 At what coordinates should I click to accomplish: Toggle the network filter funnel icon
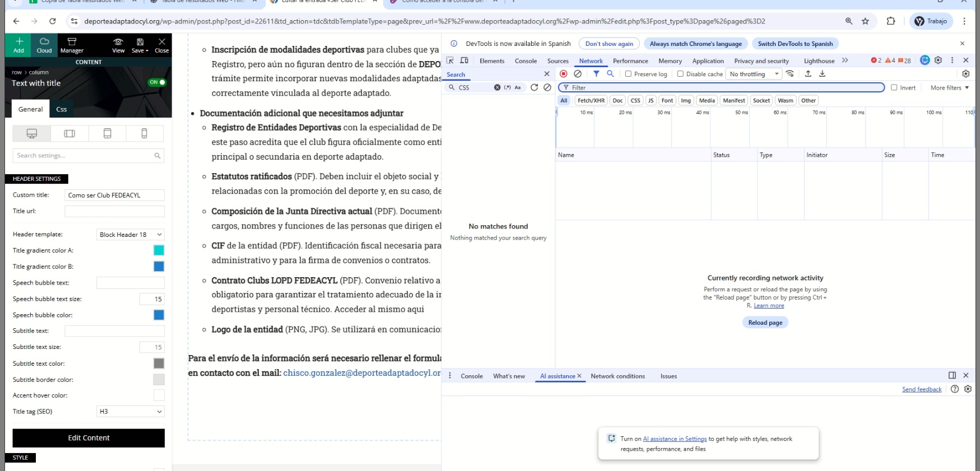click(596, 74)
